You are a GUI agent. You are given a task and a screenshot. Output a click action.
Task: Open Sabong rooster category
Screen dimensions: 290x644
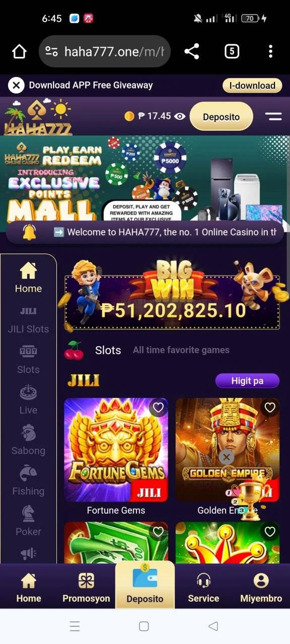pyautogui.click(x=28, y=441)
